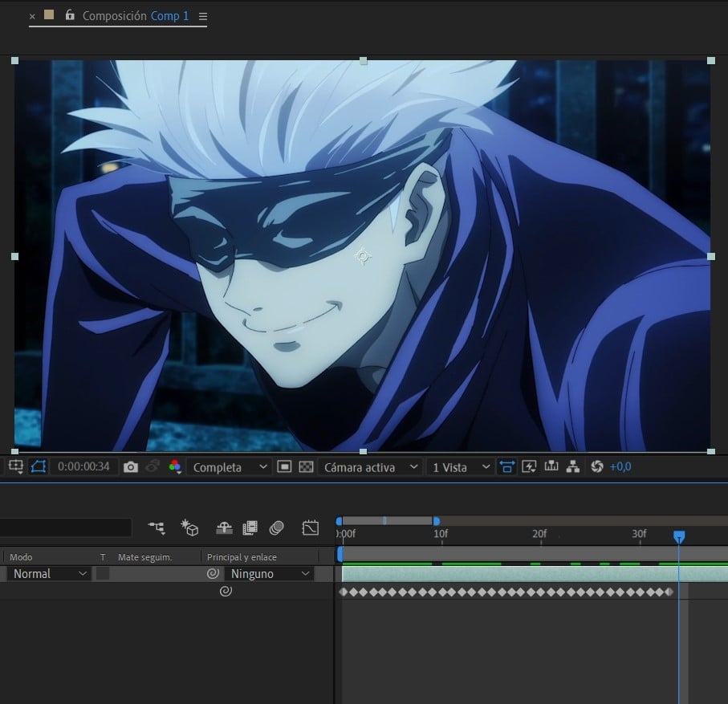
Task: Toggle mask and shape path visibility
Action: (39, 466)
